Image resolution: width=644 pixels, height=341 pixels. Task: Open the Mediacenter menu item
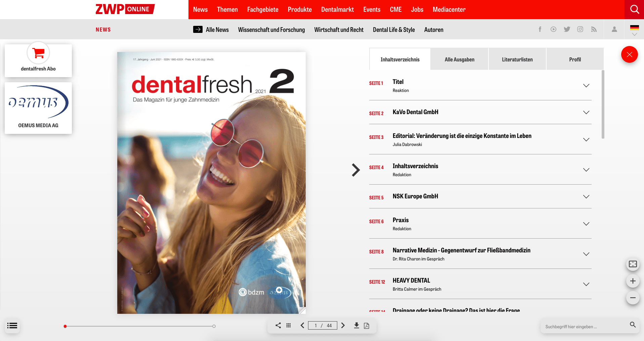pos(449,9)
